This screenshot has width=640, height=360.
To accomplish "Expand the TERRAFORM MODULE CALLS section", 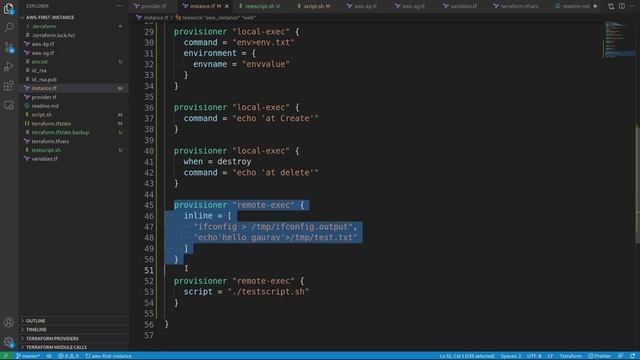I will tap(56, 347).
